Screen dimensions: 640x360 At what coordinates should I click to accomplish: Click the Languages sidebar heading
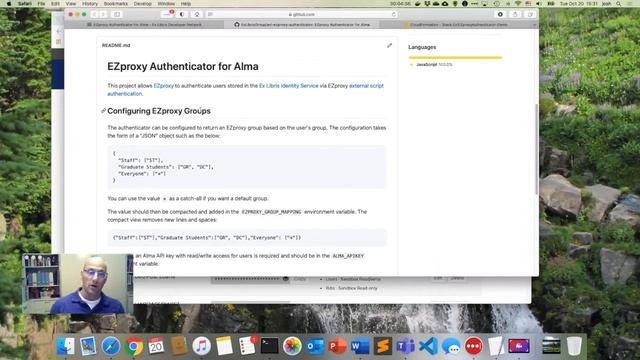coord(422,47)
